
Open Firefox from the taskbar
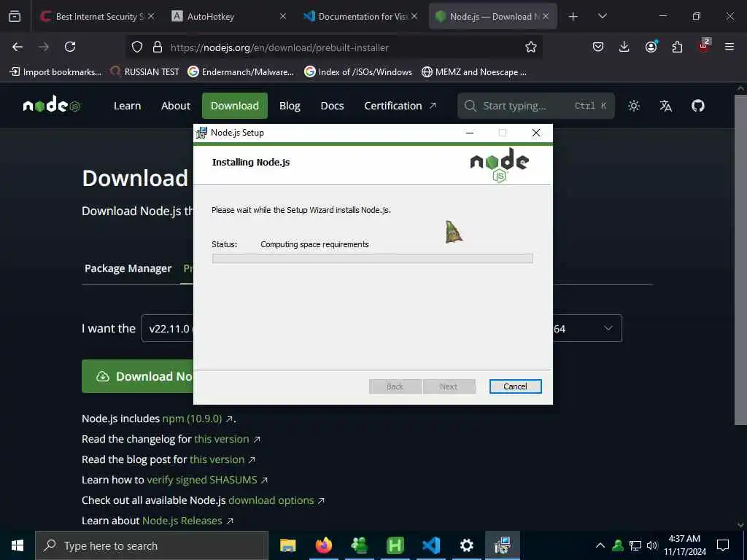click(x=323, y=545)
